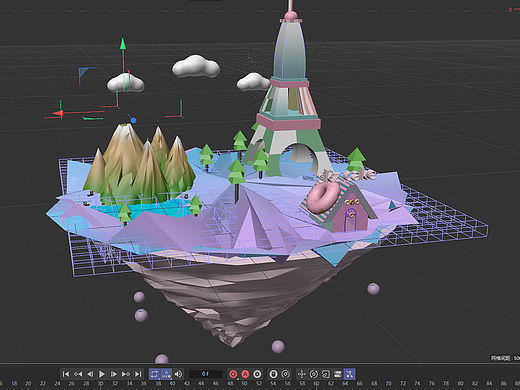Toggle loop playback mode
Screen dimensions: 520x390
[x=154, y=374]
